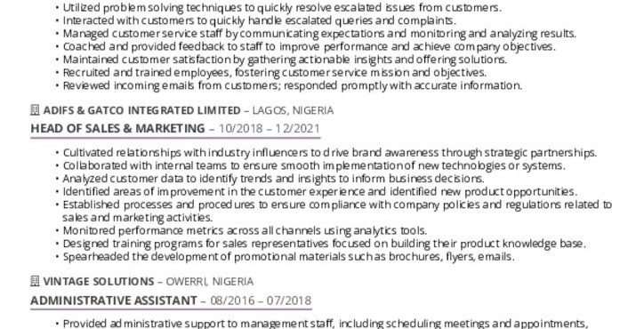Click the building icon beside Vintage Solutions

point(35,281)
